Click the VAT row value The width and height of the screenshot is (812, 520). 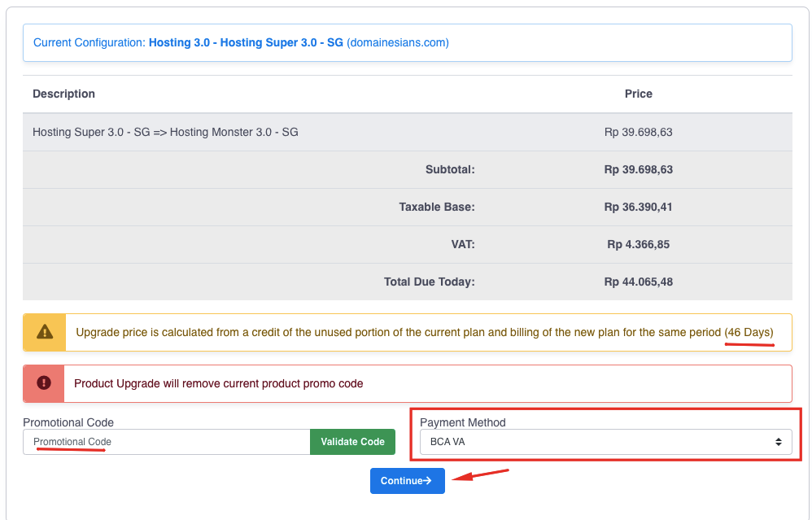(x=639, y=244)
